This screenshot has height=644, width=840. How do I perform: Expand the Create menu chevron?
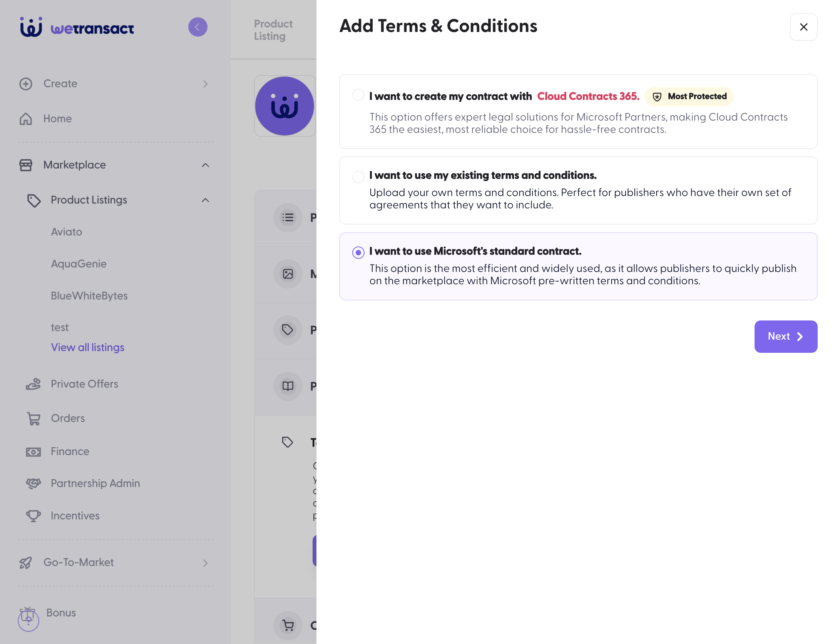click(206, 84)
